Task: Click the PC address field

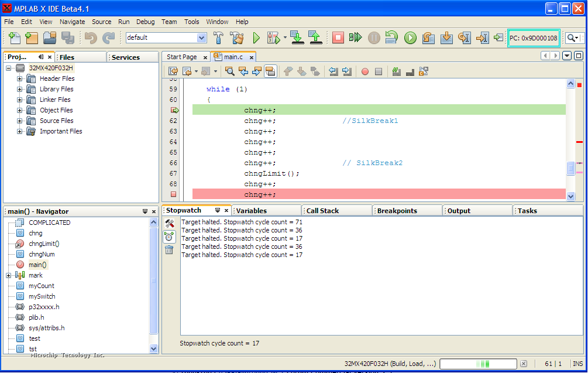Action: (534, 38)
